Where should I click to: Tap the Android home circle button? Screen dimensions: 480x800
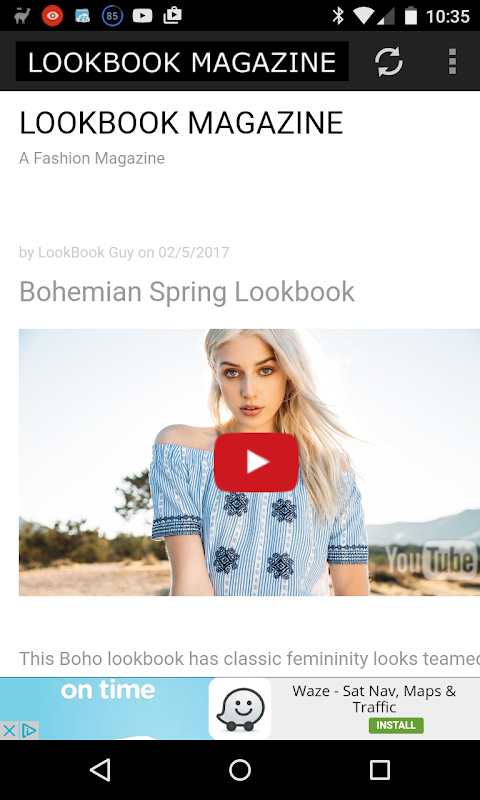click(240, 770)
